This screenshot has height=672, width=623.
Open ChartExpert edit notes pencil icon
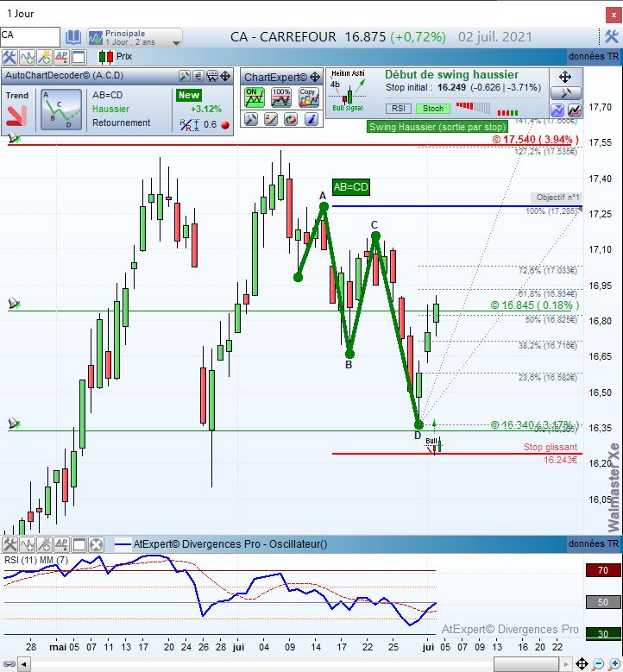pos(271,119)
